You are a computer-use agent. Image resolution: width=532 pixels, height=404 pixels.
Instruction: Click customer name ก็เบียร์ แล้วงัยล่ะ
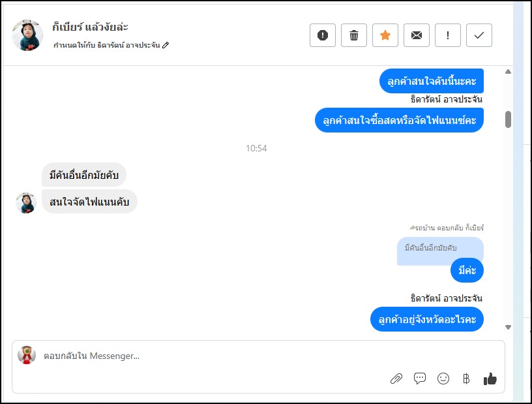click(x=91, y=27)
